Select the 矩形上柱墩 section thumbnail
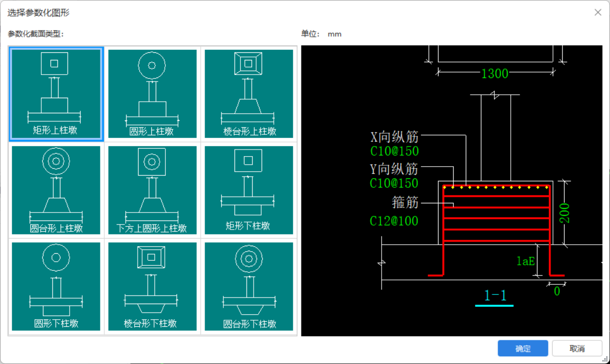 click(x=56, y=94)
